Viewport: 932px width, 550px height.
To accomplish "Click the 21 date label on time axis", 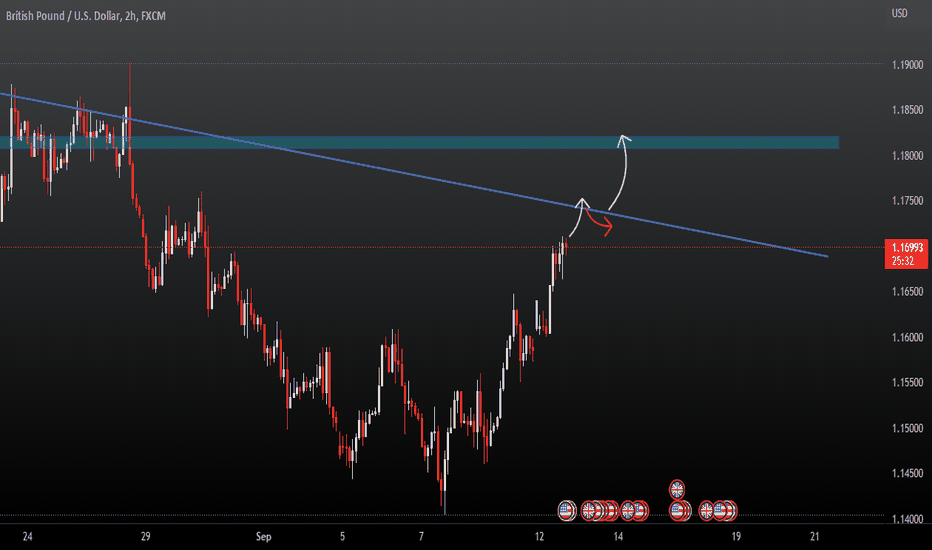I will pos(815,536).
